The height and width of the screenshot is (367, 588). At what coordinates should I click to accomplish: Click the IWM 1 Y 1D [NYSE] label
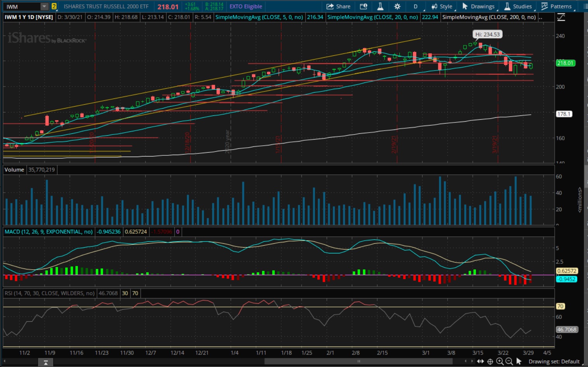(x=29, y=17)
